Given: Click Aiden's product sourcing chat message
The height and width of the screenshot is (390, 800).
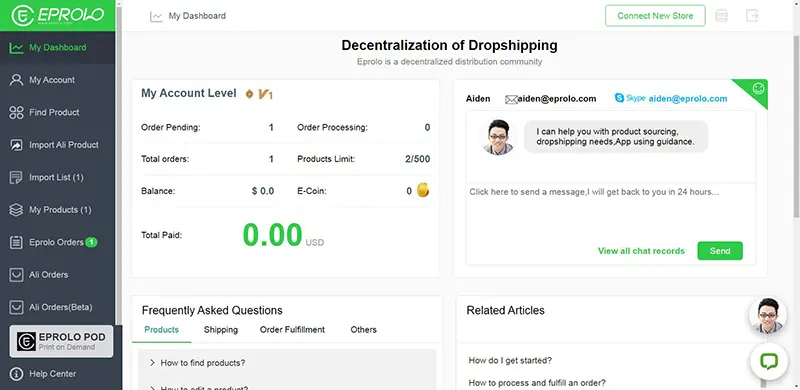Looking at the screenshot, I should [616, 137].
